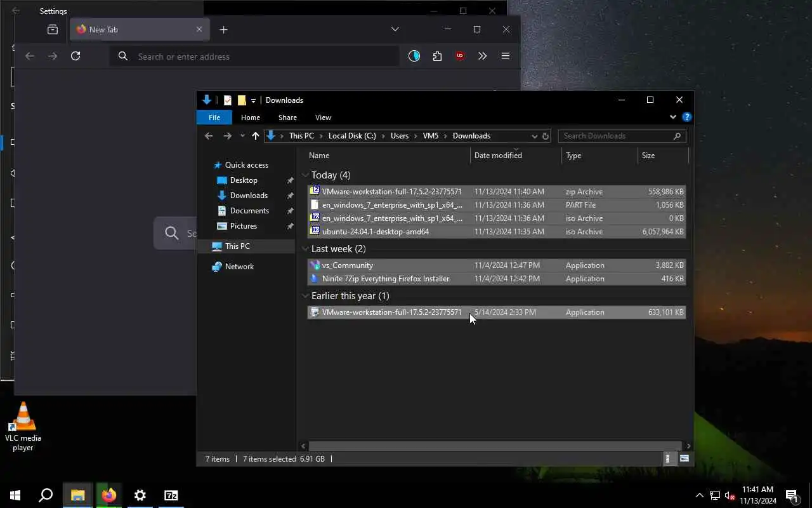
Task: Sort by Date modified column header
Action: (x=516, y=156)
